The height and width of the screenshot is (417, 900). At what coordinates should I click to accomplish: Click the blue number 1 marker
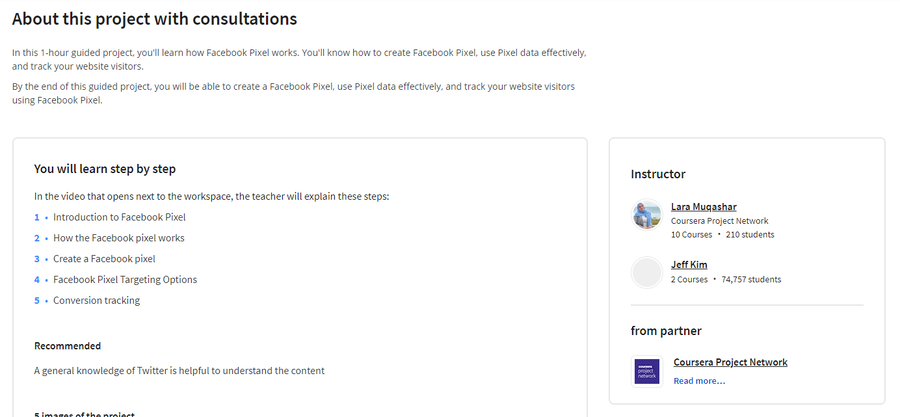37,217
